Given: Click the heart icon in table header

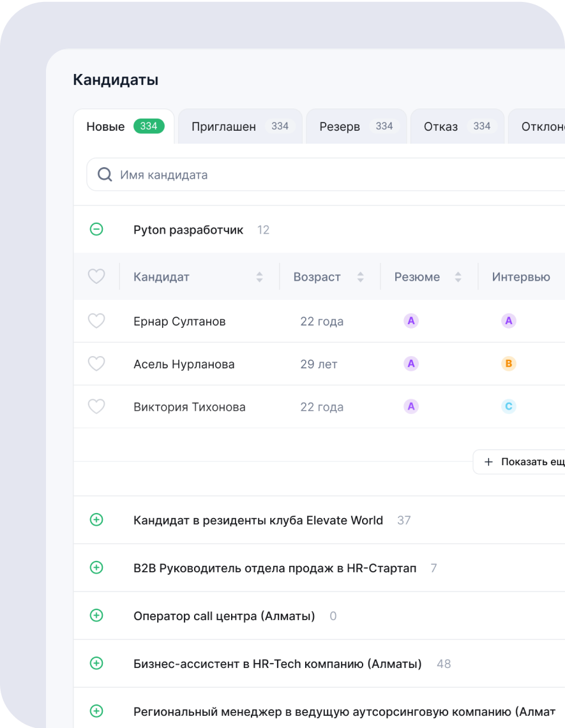Looking at the screenshot, I should (x=96, y=277).
